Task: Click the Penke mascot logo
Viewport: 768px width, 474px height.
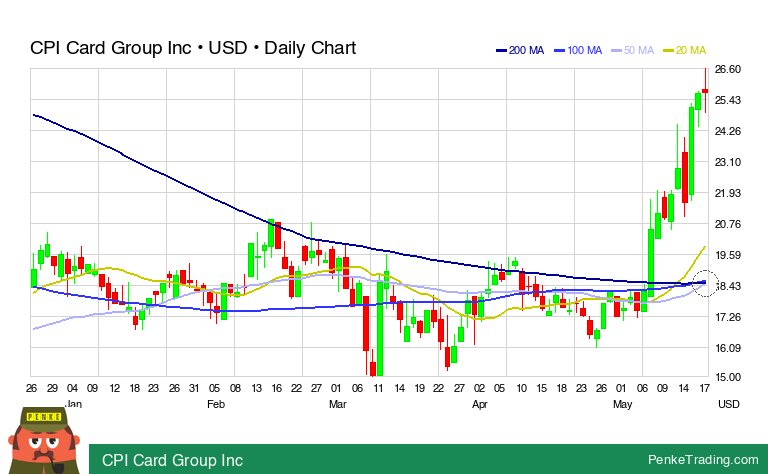Action: point(44,441)
